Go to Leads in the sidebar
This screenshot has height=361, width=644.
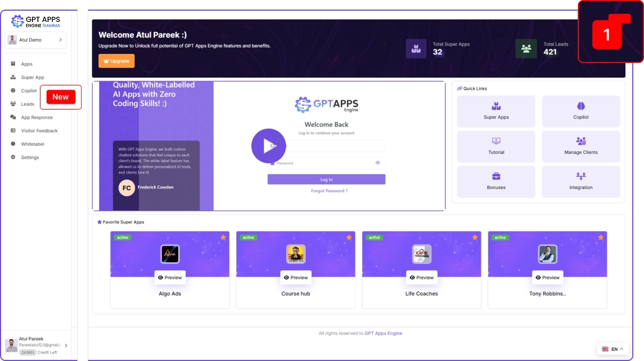click(x=27, y=104)
